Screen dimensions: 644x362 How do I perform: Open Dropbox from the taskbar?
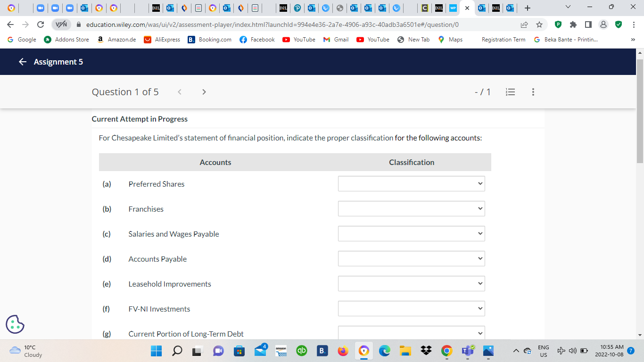point(426,351)
